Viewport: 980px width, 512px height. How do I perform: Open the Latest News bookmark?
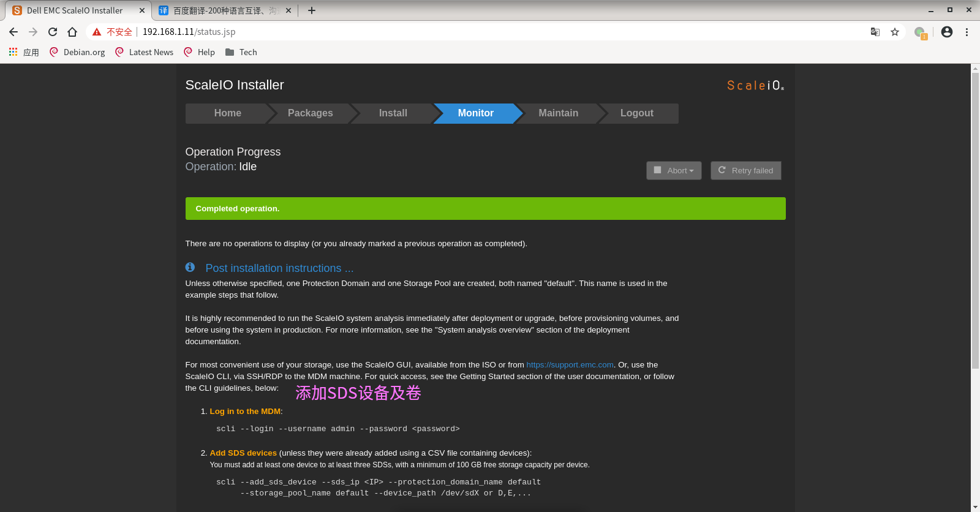coord(144,52)
